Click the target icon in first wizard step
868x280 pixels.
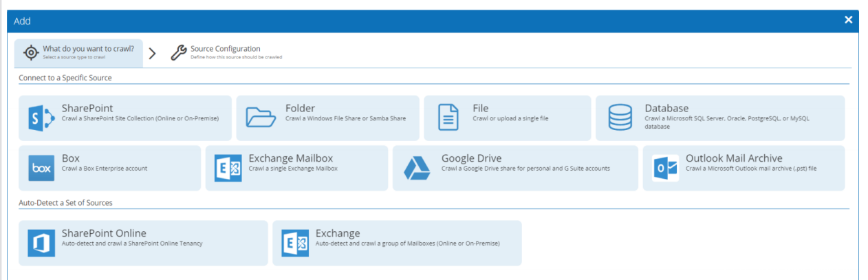click(x=31, y=53)
